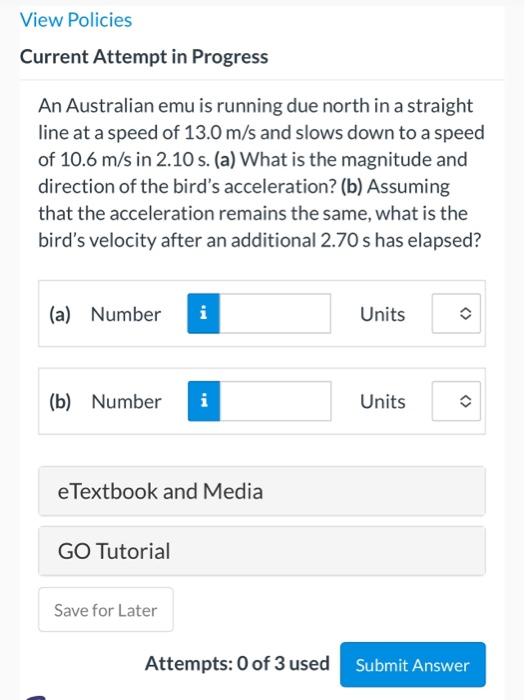The width and height of the screenshot is (525, 700).
Task: Focus the part (a) number input field
Action: (275, 313)
